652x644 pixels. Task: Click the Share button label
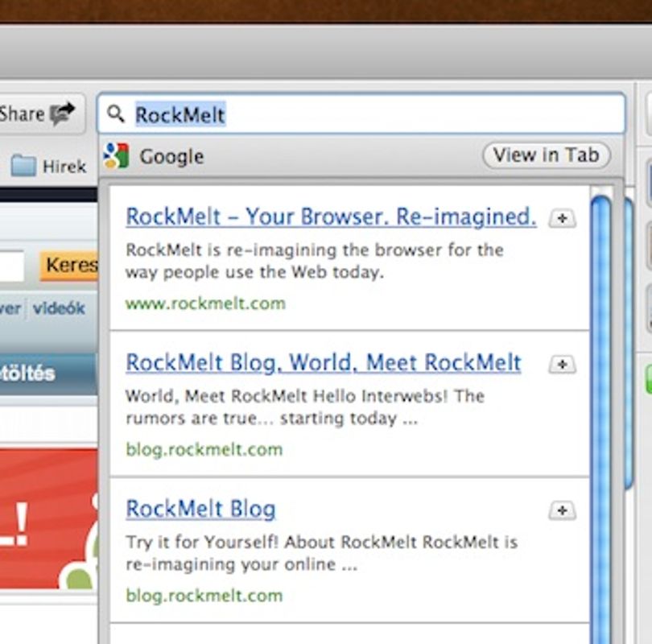[22, 114]
